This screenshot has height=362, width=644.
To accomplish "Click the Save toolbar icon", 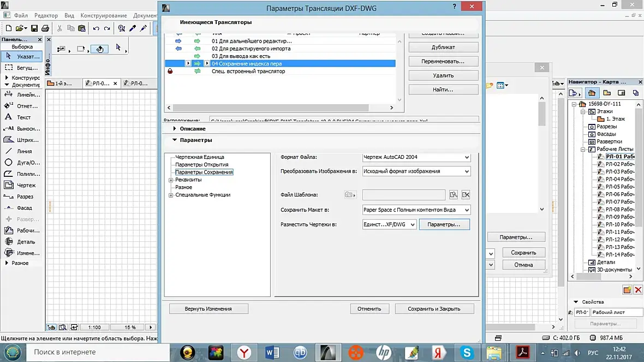I will tap(34, 28).
